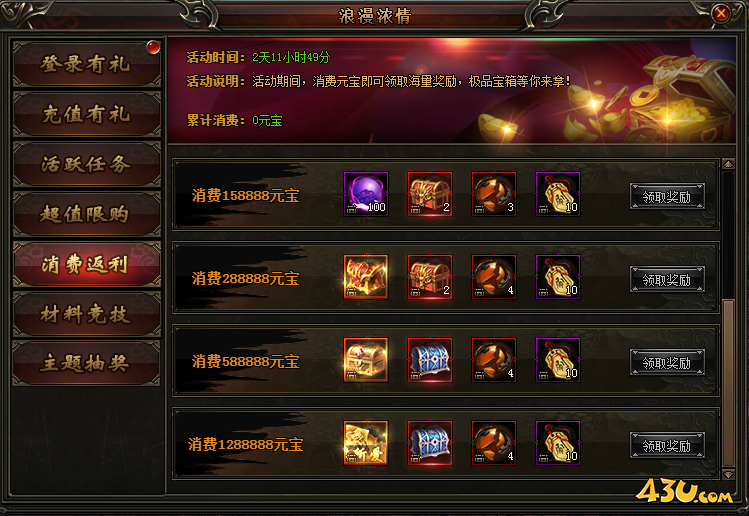Open the 活跃任务 tab
This screenshot has width=749, height=516.
(x=86, y=164)
